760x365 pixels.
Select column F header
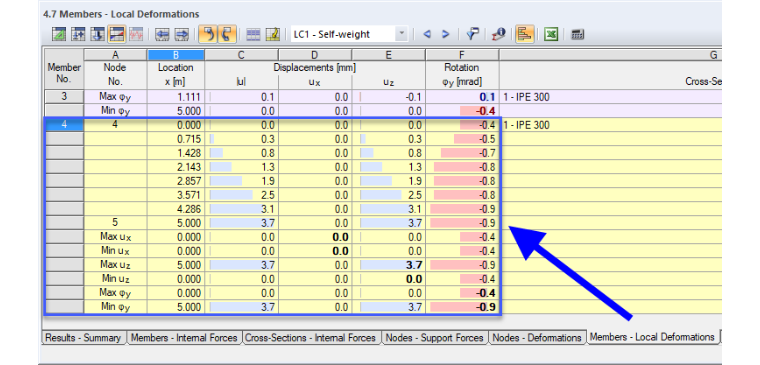462,55
